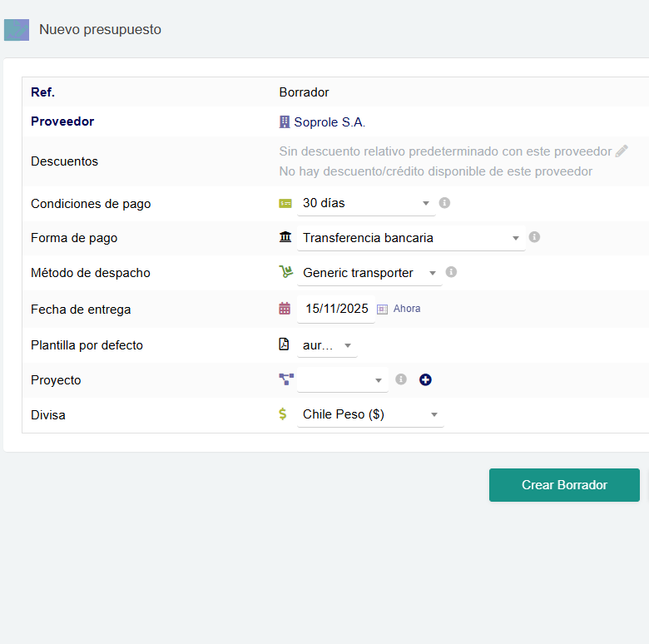Screen dimensions: 649x644
Task: Open the Soprole S.A. supplier link
Action: [329, 122]
